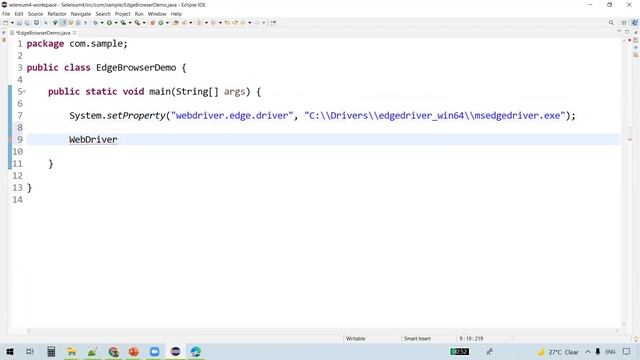Open the Window menu
The width and height of the screenshot is (640, 360).
pos(157,14)
